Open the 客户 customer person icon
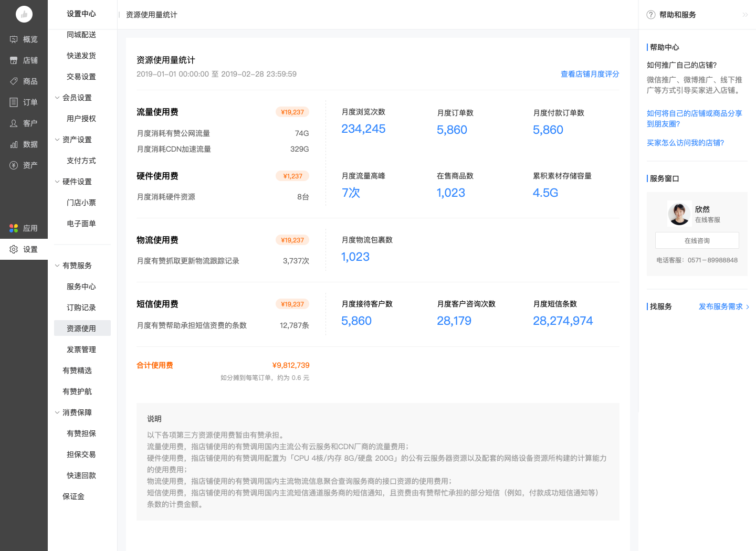Screen dimensions: 756x551 point(14,123)
